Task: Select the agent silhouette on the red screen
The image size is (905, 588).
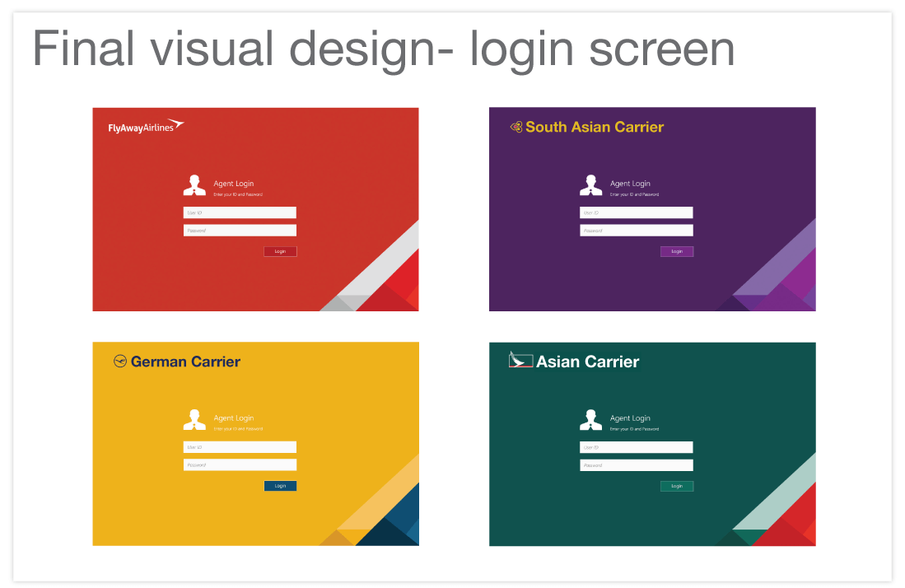Action: [194, 183]
